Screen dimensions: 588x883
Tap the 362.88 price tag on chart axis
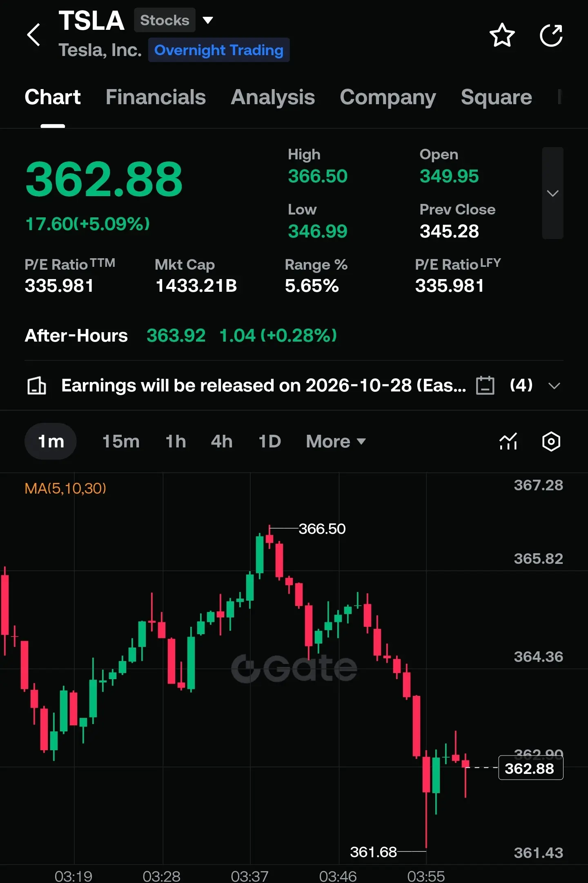click(x=530, y=768)
